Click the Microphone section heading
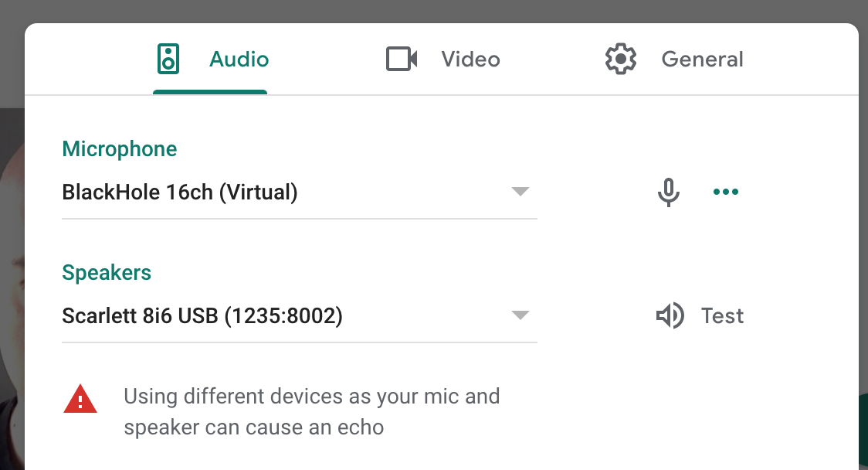Viewport: 868px width, 470px height. point(119,148)
